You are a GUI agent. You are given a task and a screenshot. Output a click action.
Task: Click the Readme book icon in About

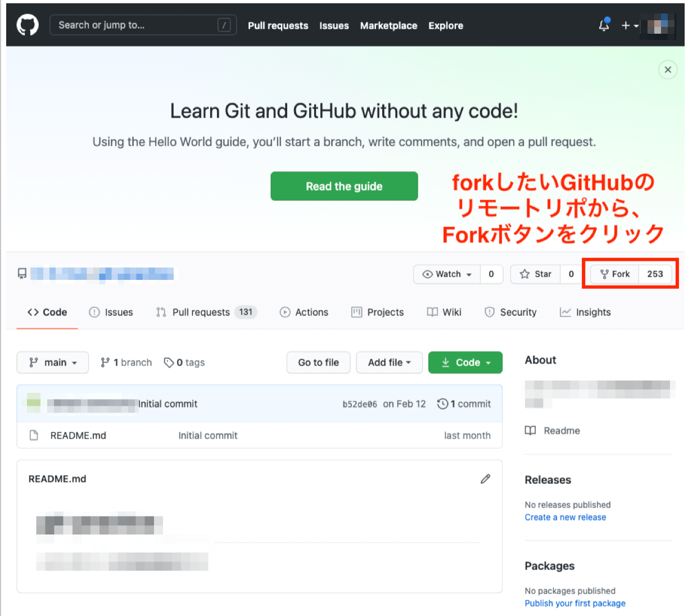click(x=530, y=431)
